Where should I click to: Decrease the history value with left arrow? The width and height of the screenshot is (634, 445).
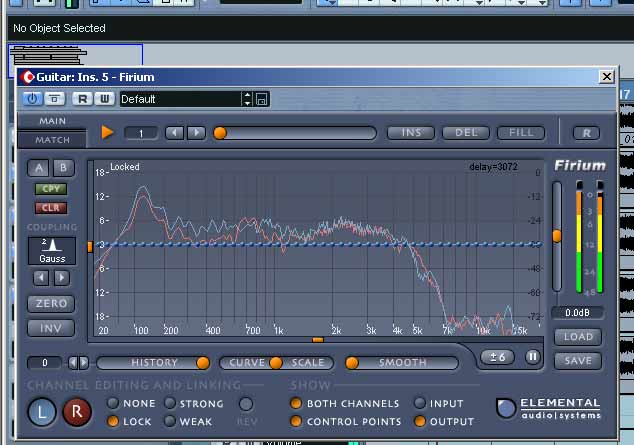[73, 363]
